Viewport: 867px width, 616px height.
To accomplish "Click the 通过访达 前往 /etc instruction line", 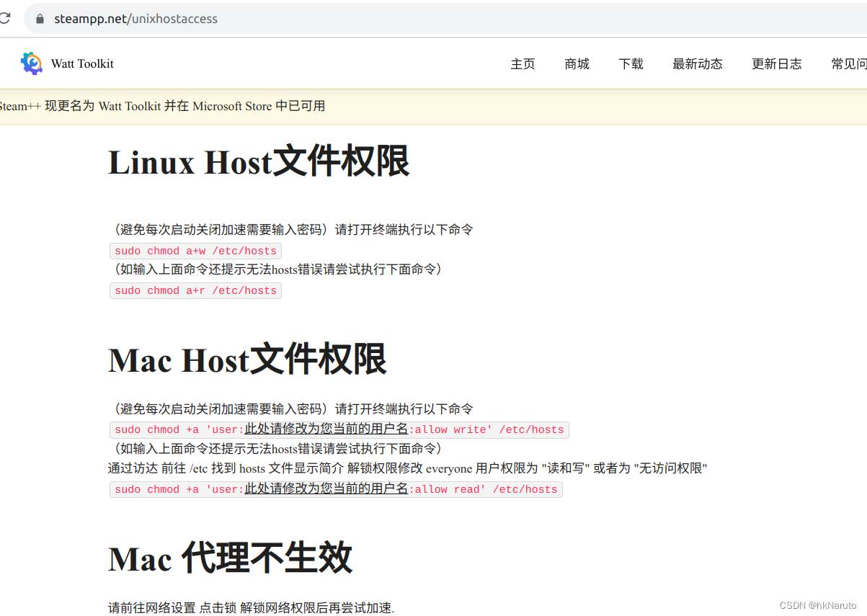I will coord(408,468).
